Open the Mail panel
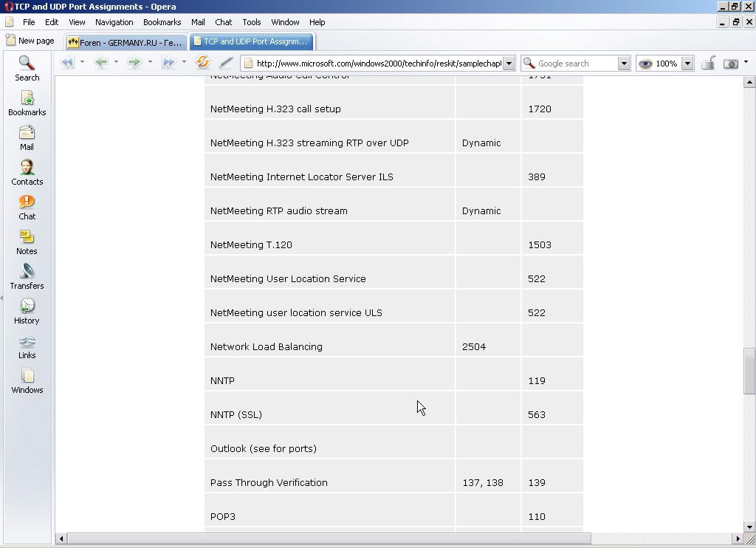756x548 pixels. (x=27, y=138)
